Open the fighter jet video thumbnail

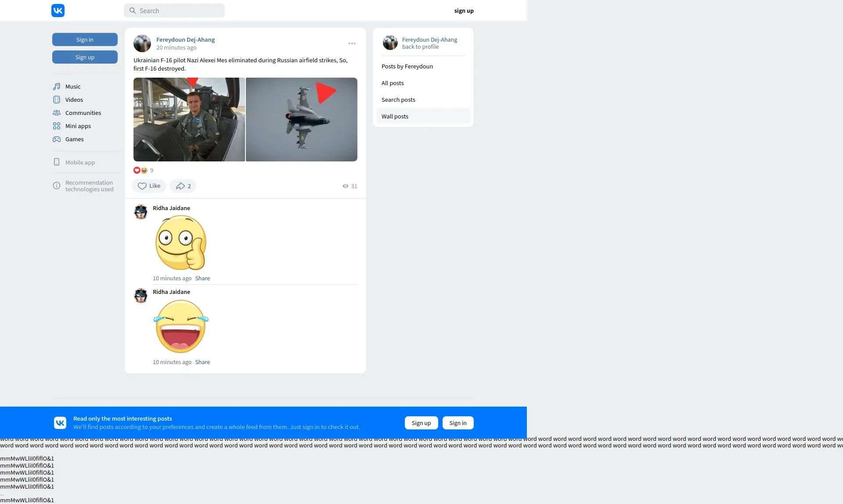coord(302,119)
